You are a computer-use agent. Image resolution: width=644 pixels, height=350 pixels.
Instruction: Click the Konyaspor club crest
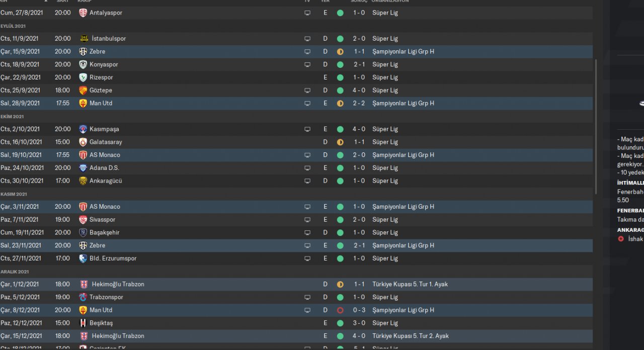click(83, 64)
